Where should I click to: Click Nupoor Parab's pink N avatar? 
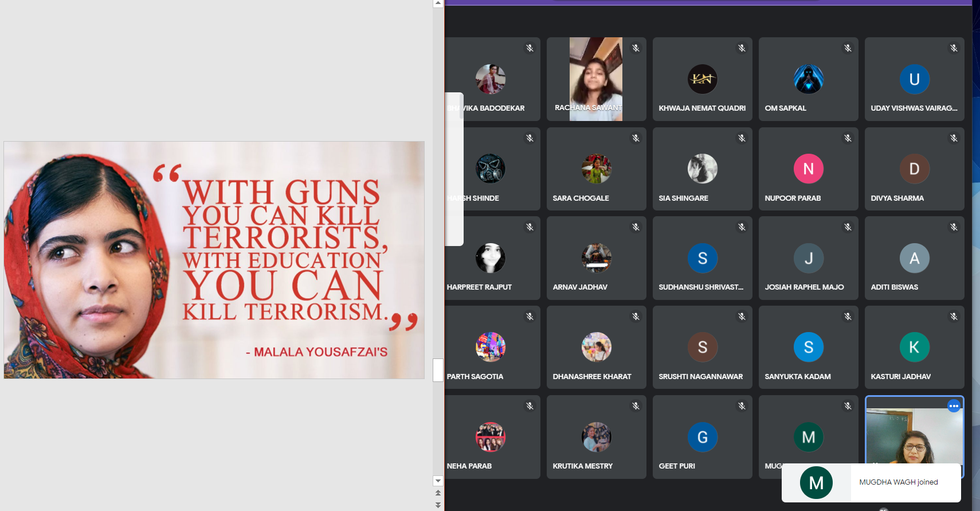click(x=808, y=169)
